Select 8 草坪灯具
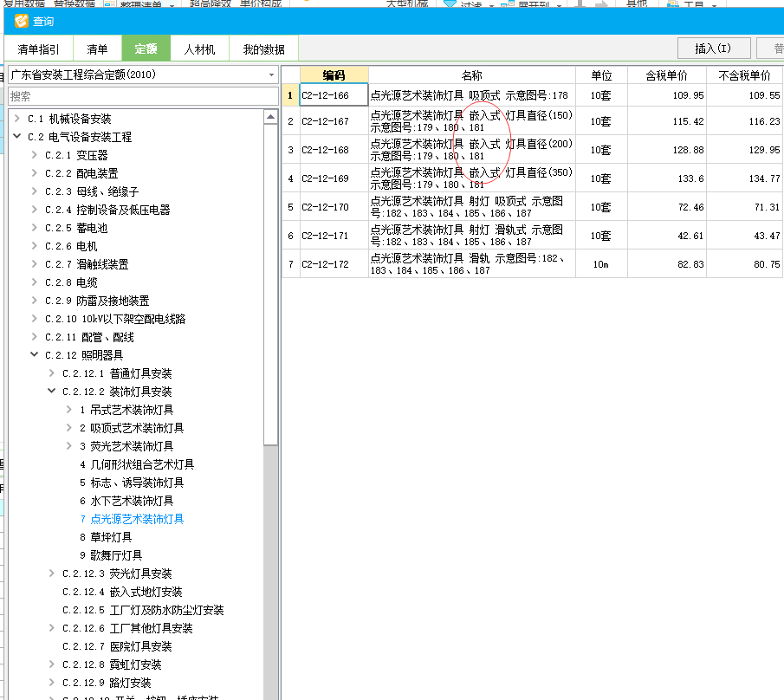 106,537
